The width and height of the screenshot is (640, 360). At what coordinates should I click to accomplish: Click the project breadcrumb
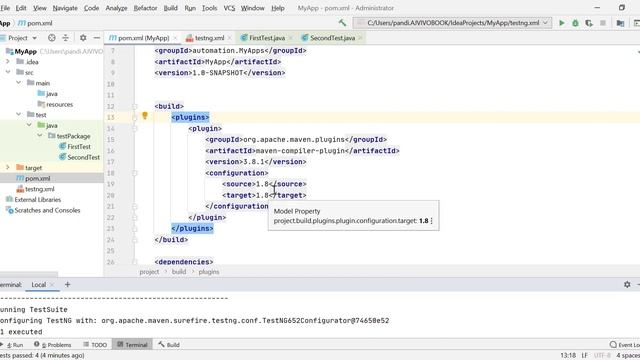(x=149, y=271)
